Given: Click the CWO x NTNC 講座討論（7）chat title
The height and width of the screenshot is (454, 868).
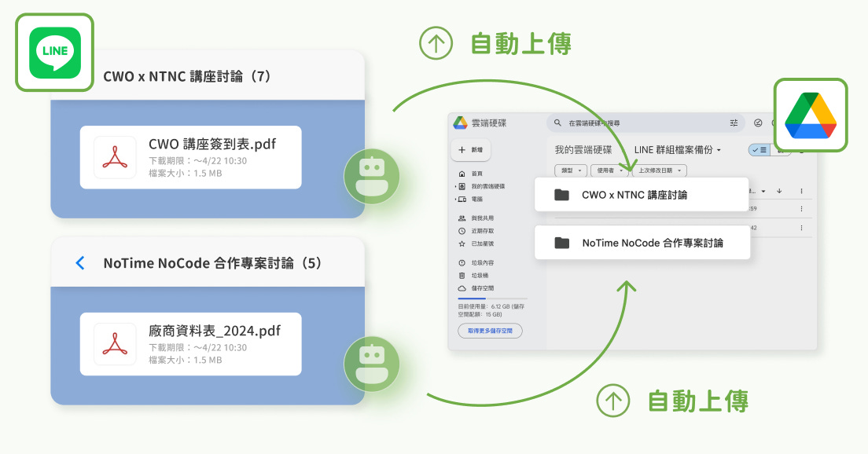Looking at the screenshot, I should tap(187, 76).
